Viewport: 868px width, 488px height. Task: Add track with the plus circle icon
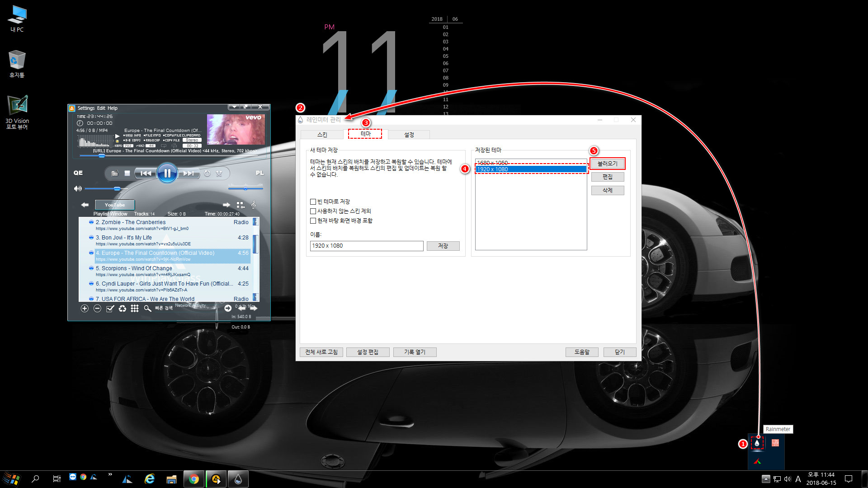tap(85, 308)
